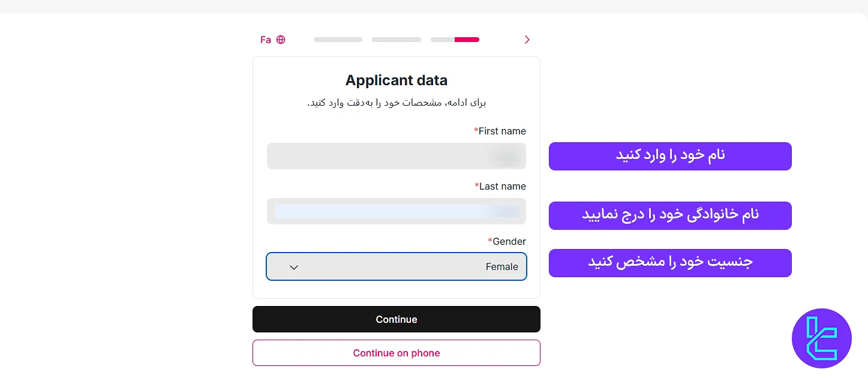Click the required asterisk beside Gender label

point(489,241)
